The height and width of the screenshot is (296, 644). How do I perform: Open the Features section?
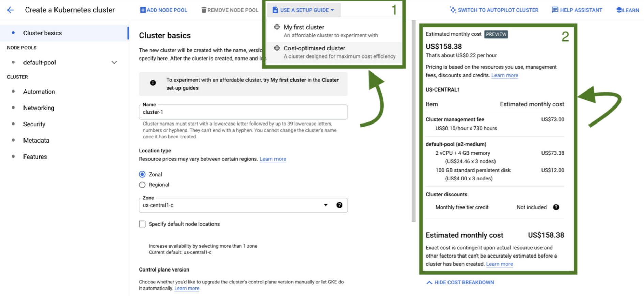pos(35,157)
